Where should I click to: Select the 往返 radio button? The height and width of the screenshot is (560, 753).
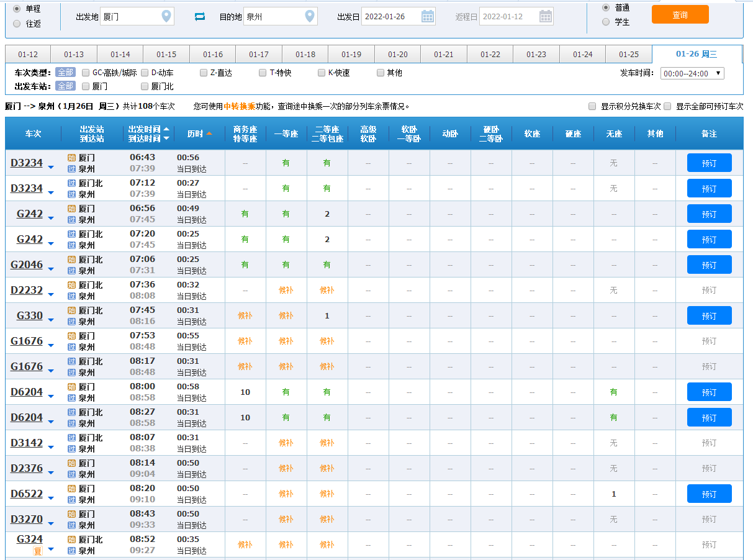click(x=17, y=24)
